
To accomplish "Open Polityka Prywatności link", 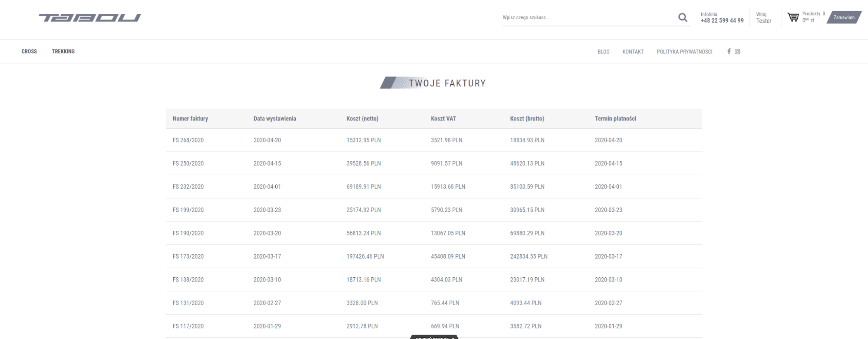I will (684, 52).
